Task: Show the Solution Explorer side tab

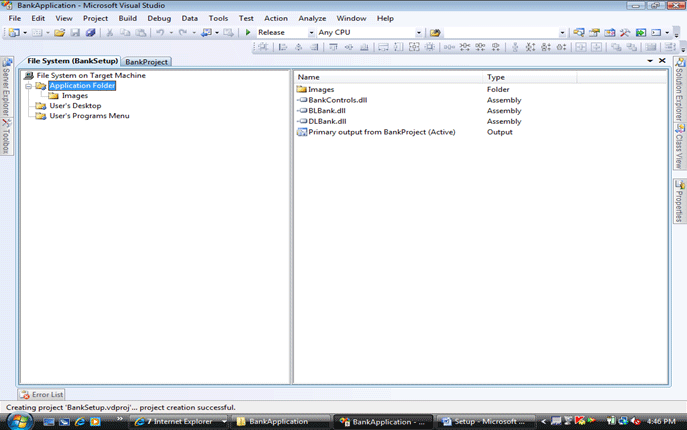Action: 680,90
